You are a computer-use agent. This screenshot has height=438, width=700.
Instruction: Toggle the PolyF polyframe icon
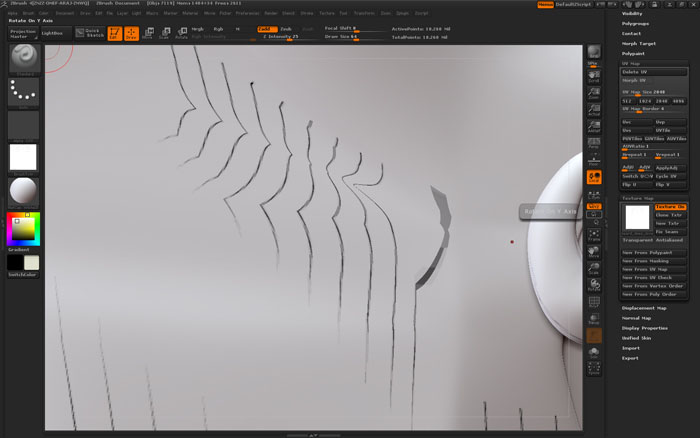[594, 302]
